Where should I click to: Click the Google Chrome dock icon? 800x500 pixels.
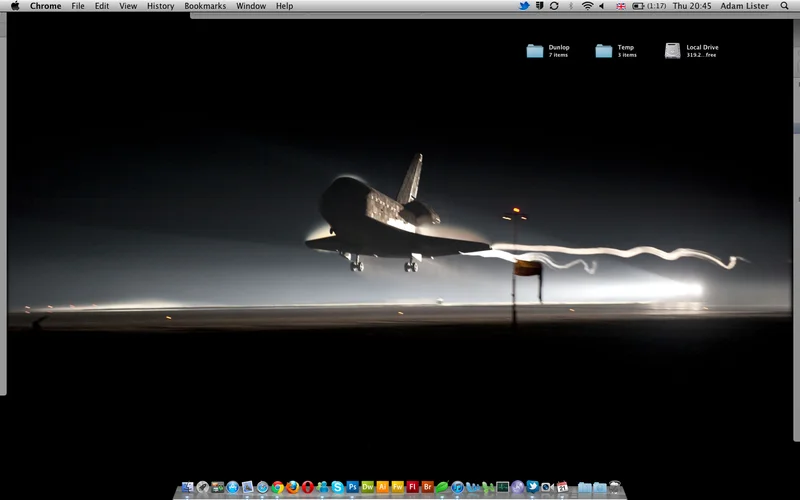278,487
